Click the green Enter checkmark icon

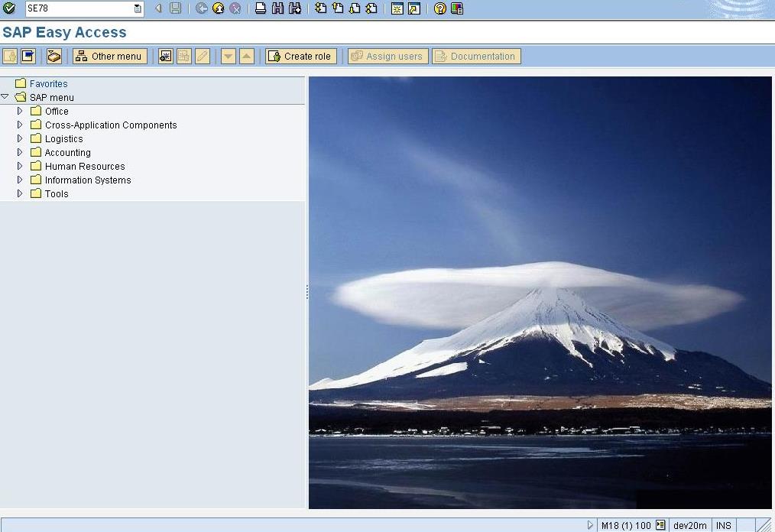point(9,8)
